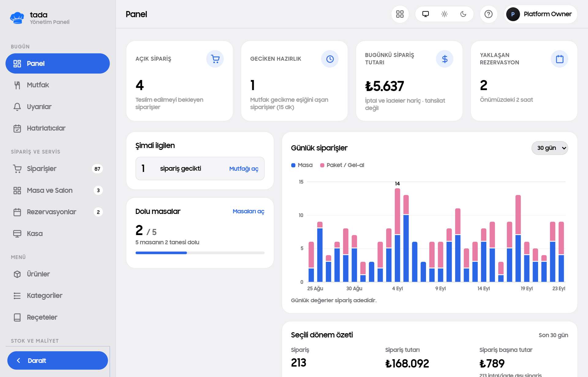
Task: Open Mutfak from the sidebar
Action: [58, 85]
